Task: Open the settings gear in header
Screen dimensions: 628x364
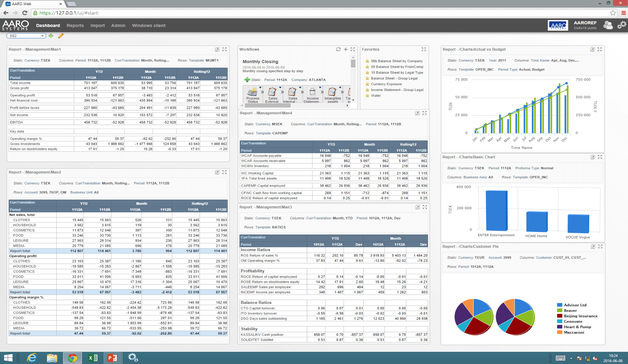Action: (621, 25)
